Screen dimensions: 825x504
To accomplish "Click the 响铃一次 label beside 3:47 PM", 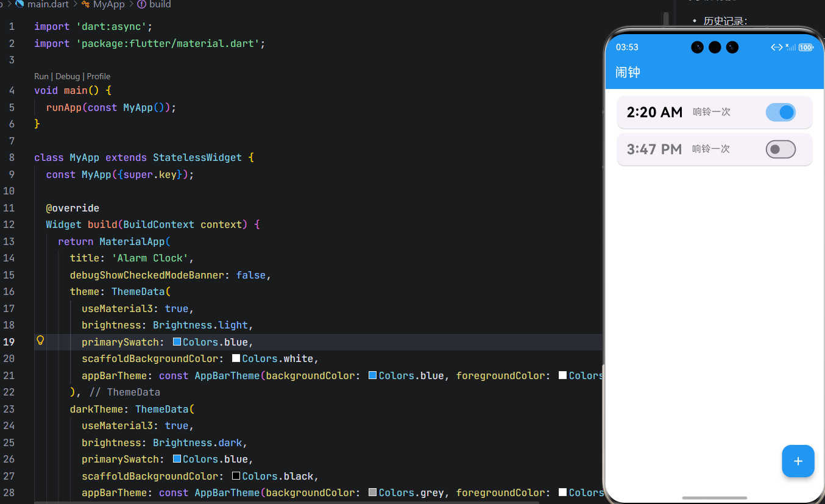I will [x=711, y=149].
